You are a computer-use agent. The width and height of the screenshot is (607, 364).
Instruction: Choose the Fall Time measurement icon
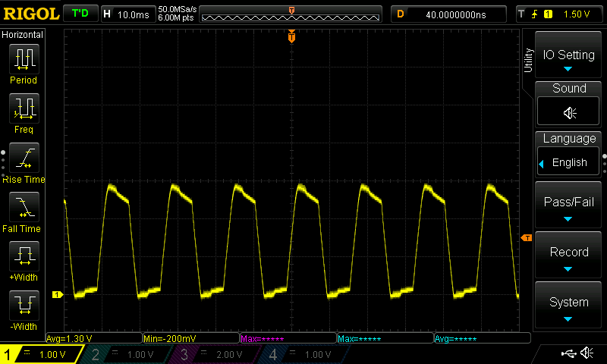coord(24,208)
